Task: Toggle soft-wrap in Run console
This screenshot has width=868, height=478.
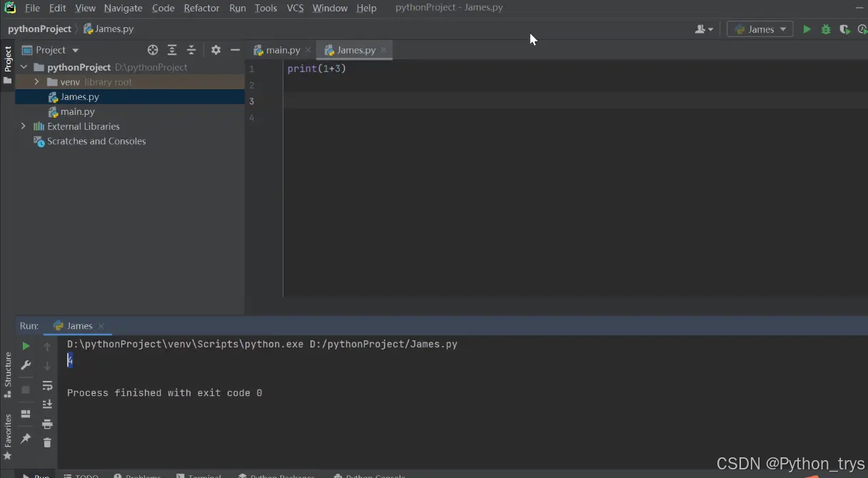Action: [47, 386]
